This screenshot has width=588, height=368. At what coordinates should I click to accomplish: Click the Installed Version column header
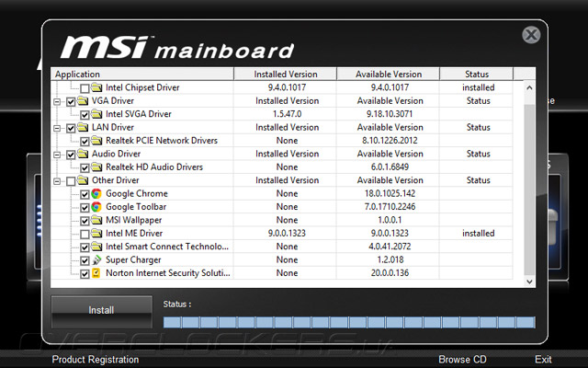(285, 74)
